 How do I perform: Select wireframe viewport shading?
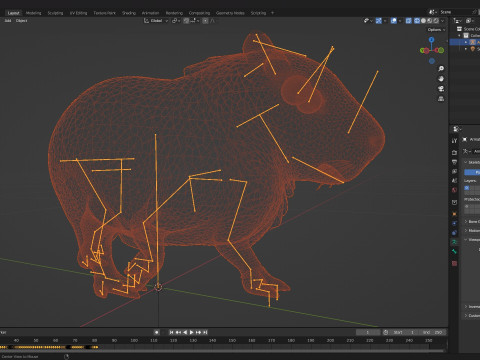(x=417, y=21)
